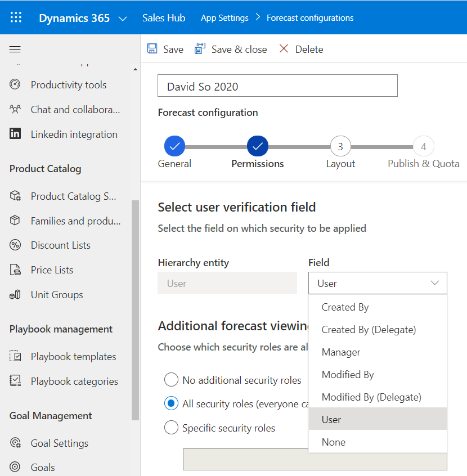467x476 pixels.
Task: Choose Created By (Delegate) option
Action: click(x=369, y=330)
